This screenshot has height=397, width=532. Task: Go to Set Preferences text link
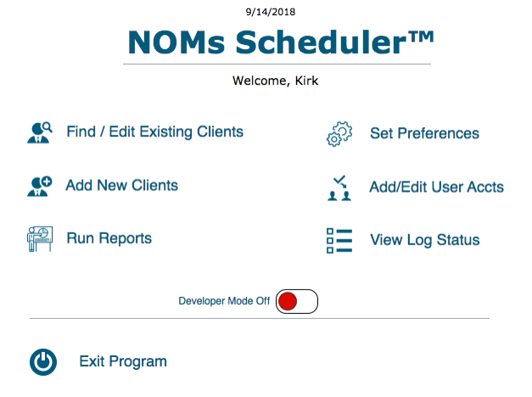424,133
